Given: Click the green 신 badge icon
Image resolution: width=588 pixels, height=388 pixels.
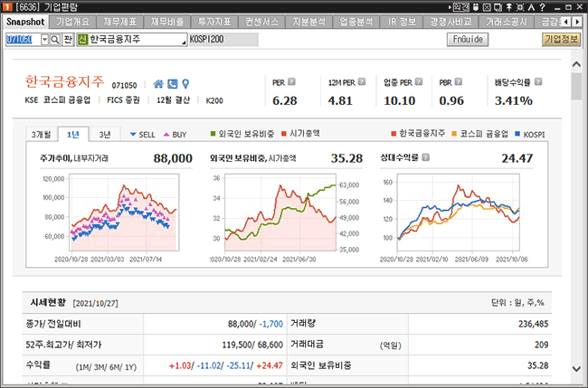Looking at the screenshot, I should click(83, 40).
